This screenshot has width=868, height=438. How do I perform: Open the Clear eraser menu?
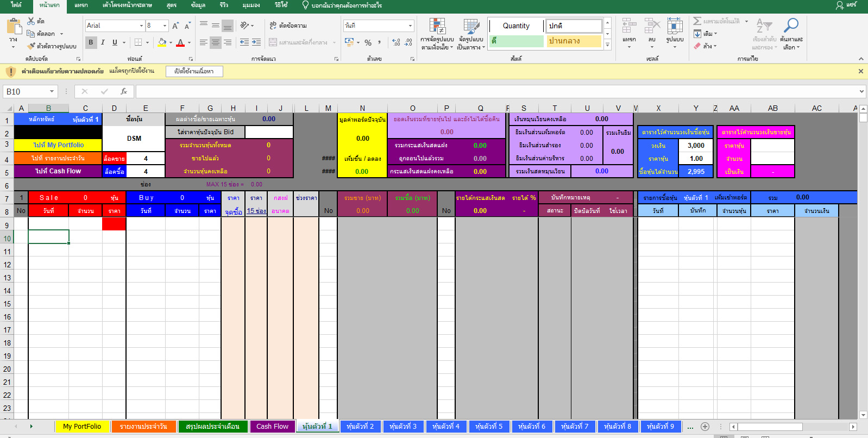(705, 46)
